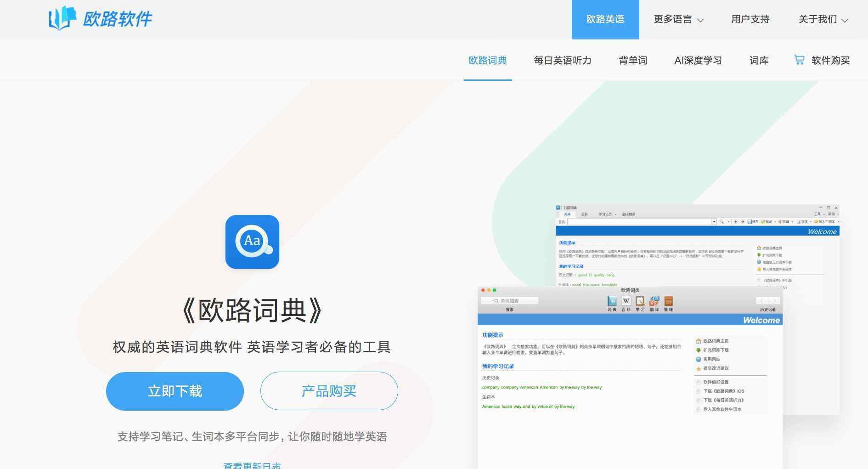The image size is (868, 469).
Task: Click 保存 save icon in Windows app screenshot
Action: (x=753, y=222)
